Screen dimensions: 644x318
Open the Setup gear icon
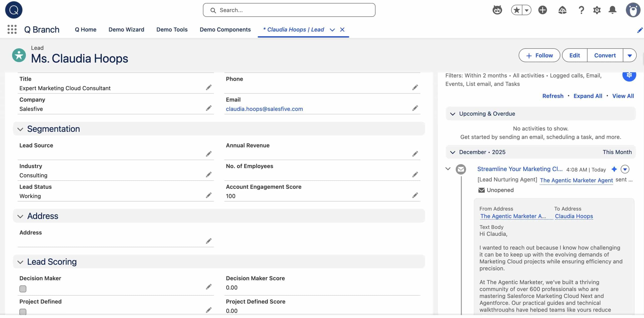597,10
